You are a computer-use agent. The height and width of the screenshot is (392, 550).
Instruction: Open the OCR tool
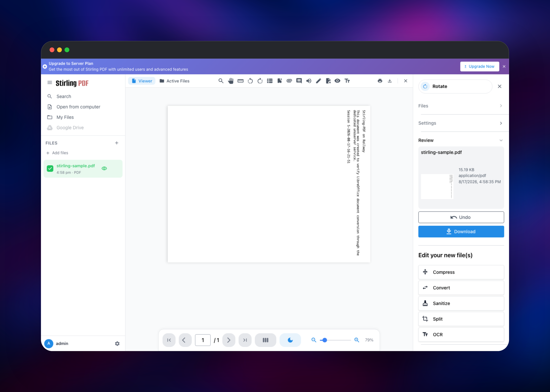(461, 334)
